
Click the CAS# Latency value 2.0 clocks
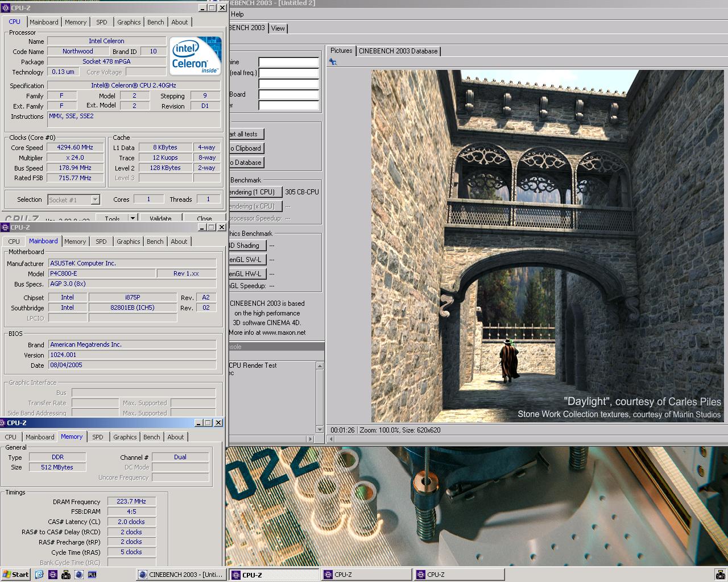(x=131, y=522)
